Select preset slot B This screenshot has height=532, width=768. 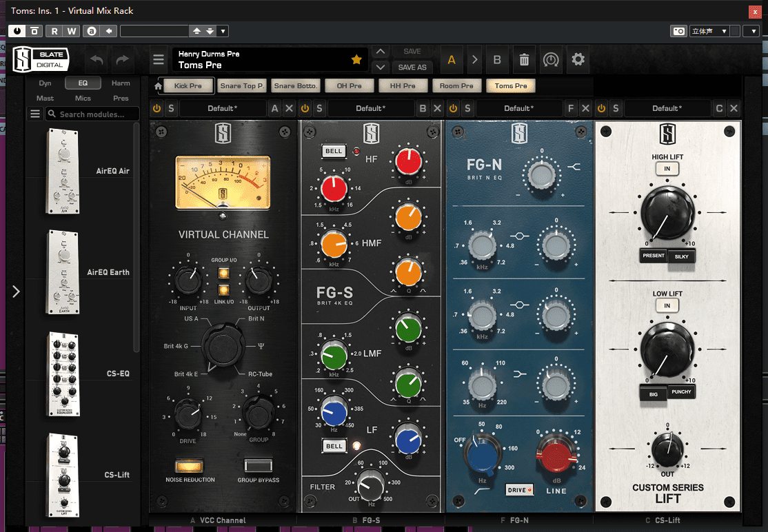(497, 60)
